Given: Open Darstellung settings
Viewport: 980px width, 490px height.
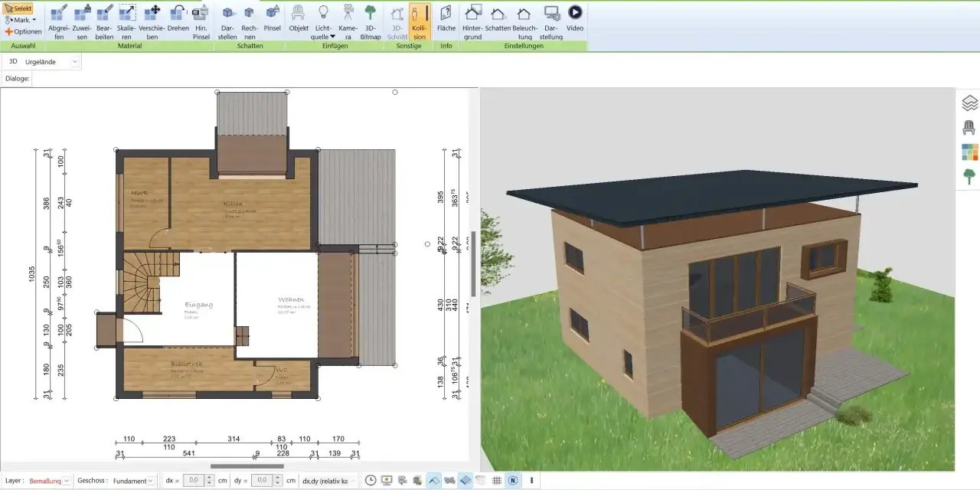Looking at the screenshot, I should pos(550,21).
